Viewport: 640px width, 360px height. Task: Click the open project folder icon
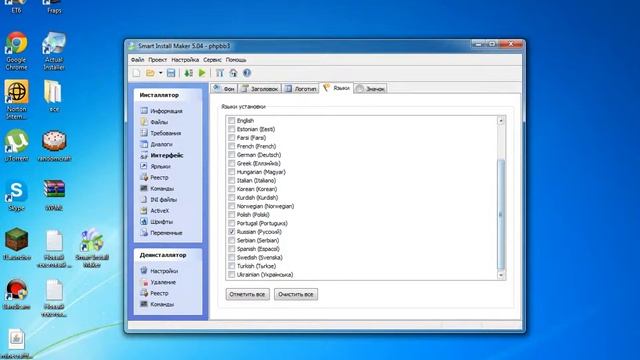pos(150,73)
